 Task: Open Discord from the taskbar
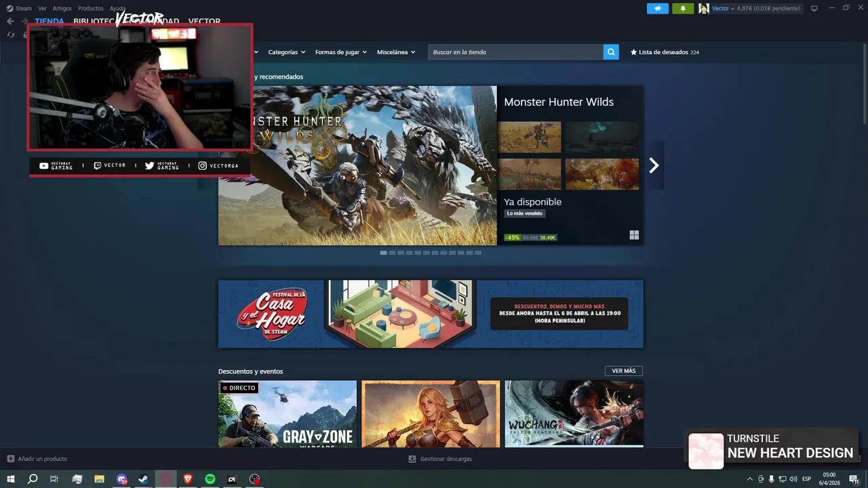click(x=122, y=479)
